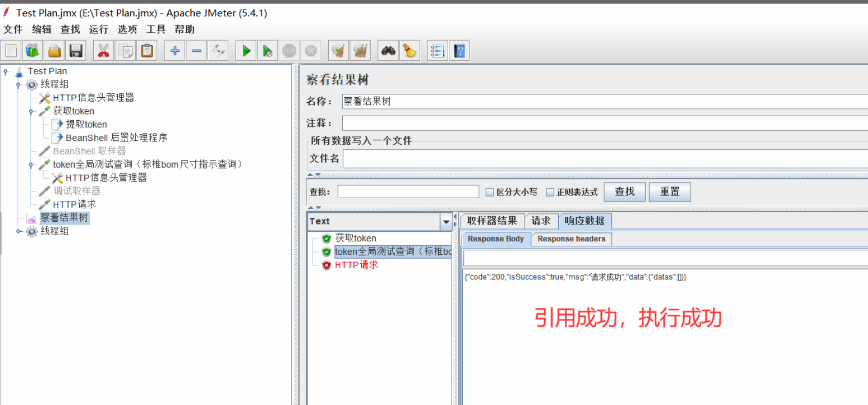Image resolution: width=868 pixels, height=405 pixels.
Task: Select disabled BeanShell 取样器 tree item
Action: [x=89, y=151]
